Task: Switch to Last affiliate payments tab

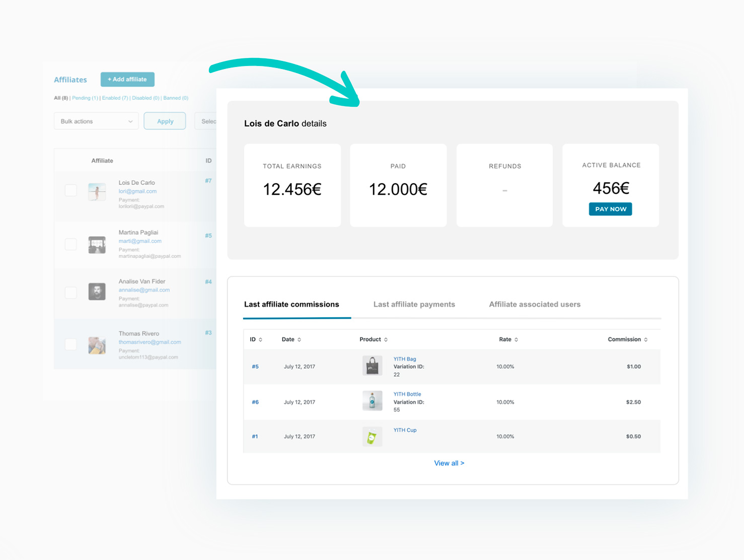Action: [414, 304]
